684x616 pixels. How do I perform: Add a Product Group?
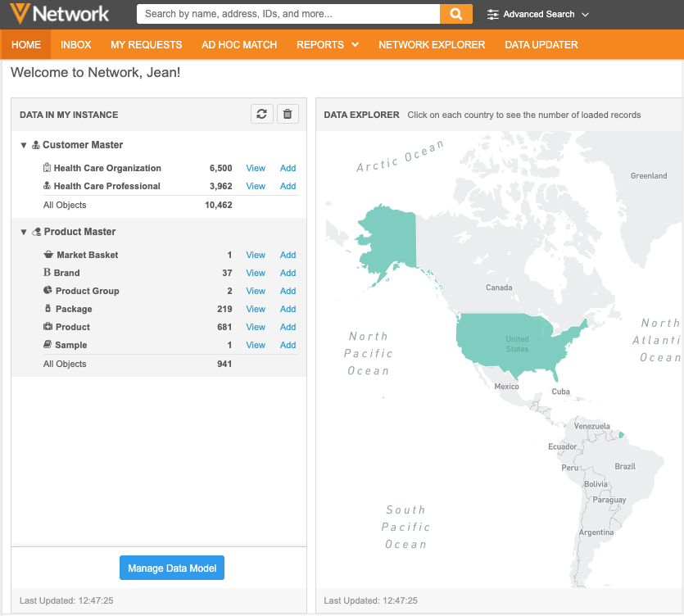[288, 291]
